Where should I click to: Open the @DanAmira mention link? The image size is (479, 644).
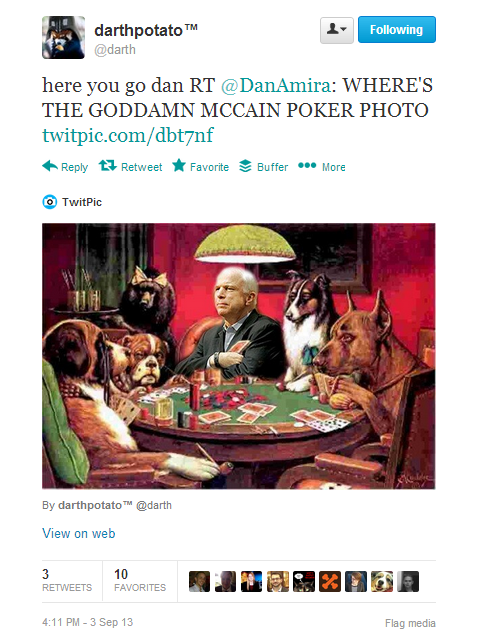point(276,85)
